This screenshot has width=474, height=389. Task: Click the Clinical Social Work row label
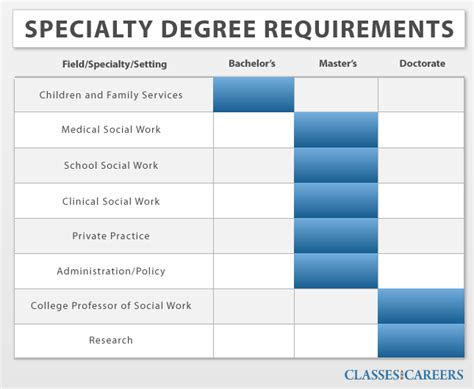click(x=111, y=201)
